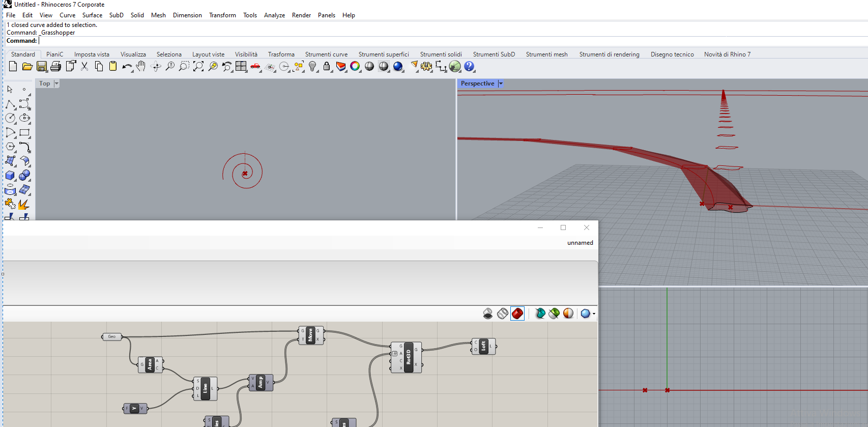Print with the printer icon

coord(56,66)
